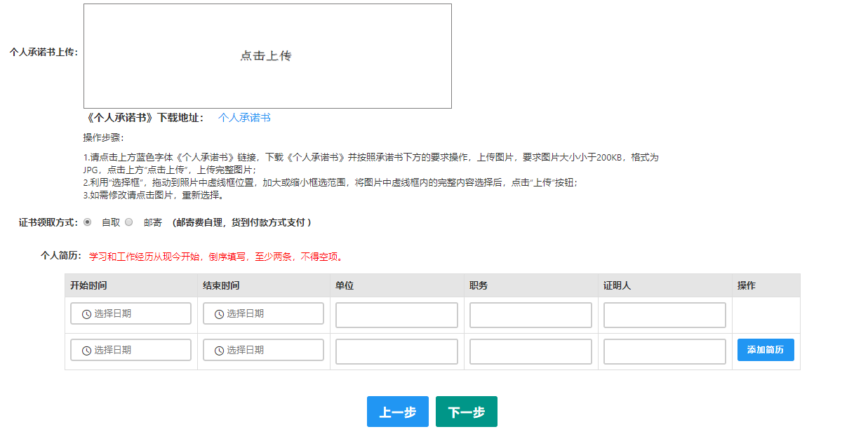Screen dimensions: 868x434
Task: Open first row 结束时间 date picker
Action: pos(263,313)
